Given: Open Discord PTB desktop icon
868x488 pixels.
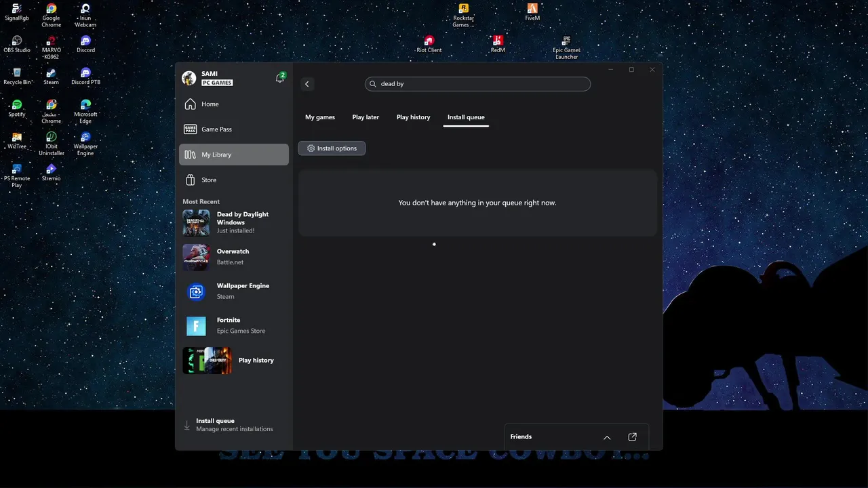Looking at the screenshot, I should (x=85, y=77).
